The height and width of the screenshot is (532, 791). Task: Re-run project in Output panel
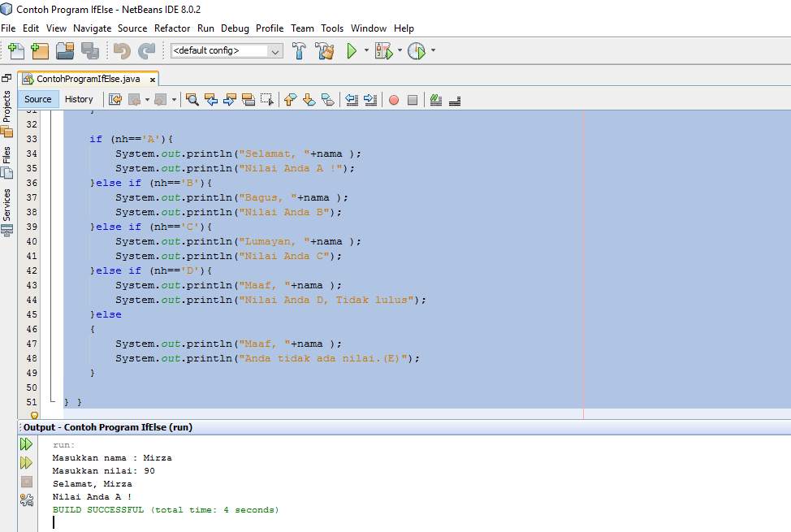26,444
